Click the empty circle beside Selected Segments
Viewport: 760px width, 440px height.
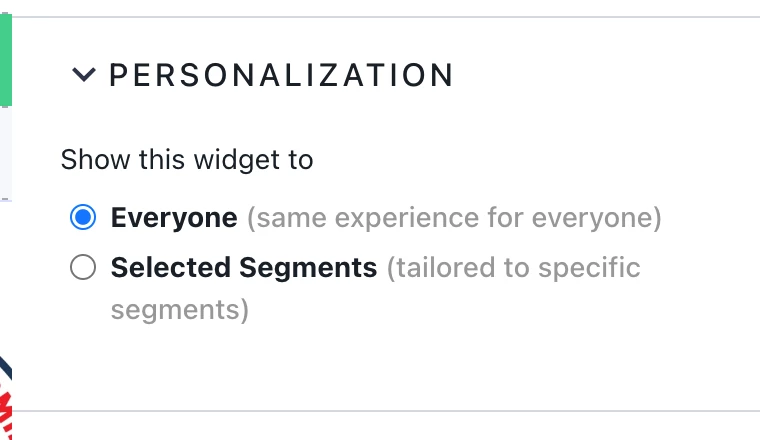click(x=83, y=267)
